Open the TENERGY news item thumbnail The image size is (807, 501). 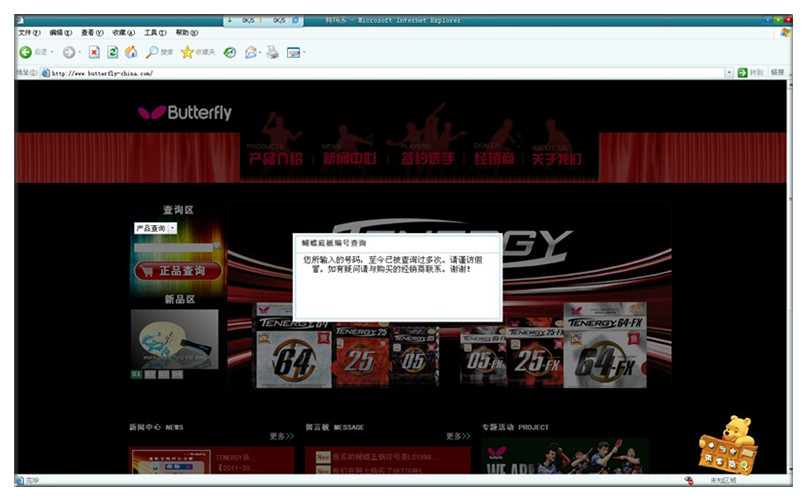(170, 461)
